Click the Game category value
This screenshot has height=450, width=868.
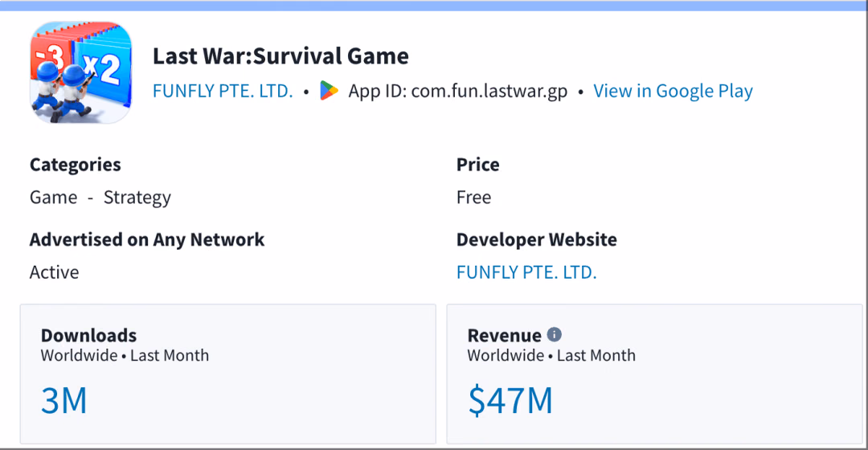coord(54,197)
